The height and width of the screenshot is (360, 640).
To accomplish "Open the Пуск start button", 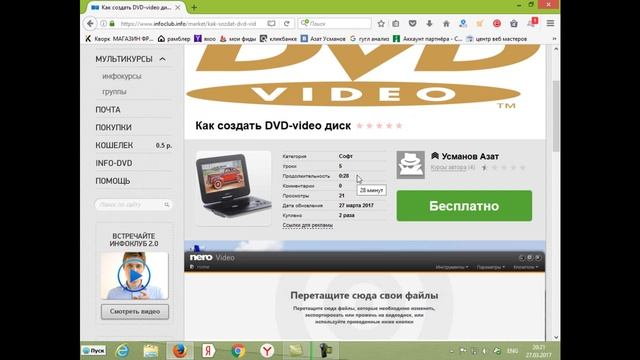I will [x=94, y=351].
